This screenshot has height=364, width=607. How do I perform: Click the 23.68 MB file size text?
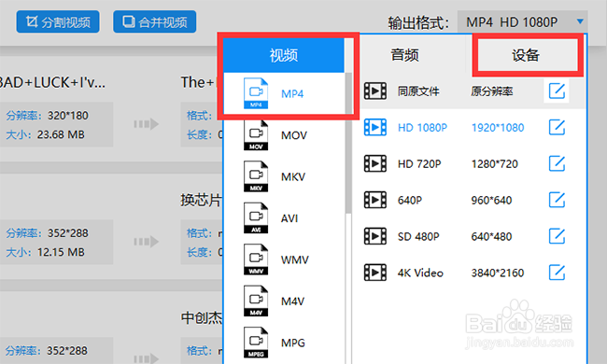coord(61,134)
